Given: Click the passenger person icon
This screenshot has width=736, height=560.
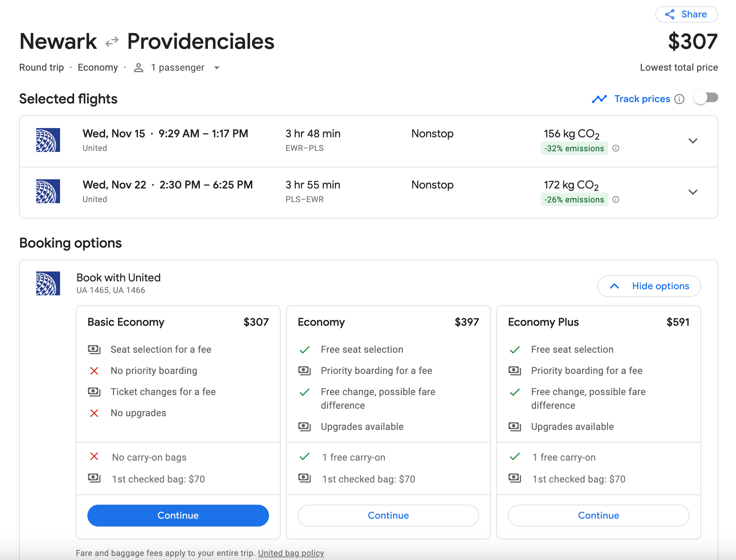Looking at the screenshot, I should (x=138, y=68).
